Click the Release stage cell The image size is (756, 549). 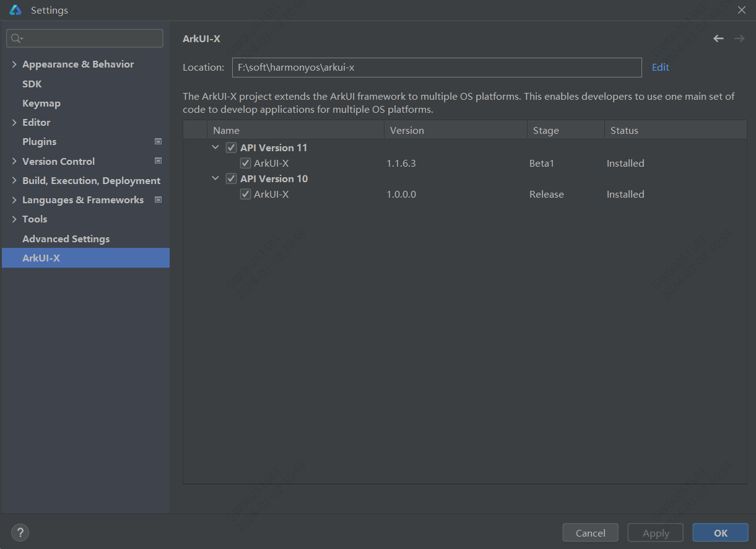[547, 194]
